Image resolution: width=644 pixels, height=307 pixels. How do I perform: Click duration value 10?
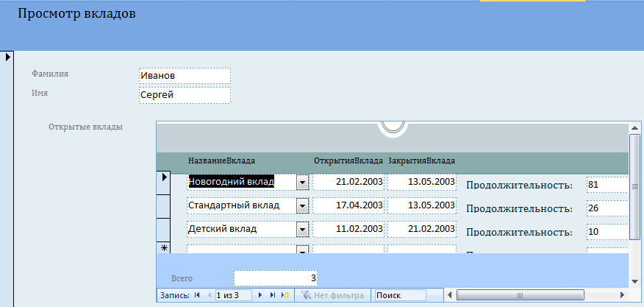point(607,232)
